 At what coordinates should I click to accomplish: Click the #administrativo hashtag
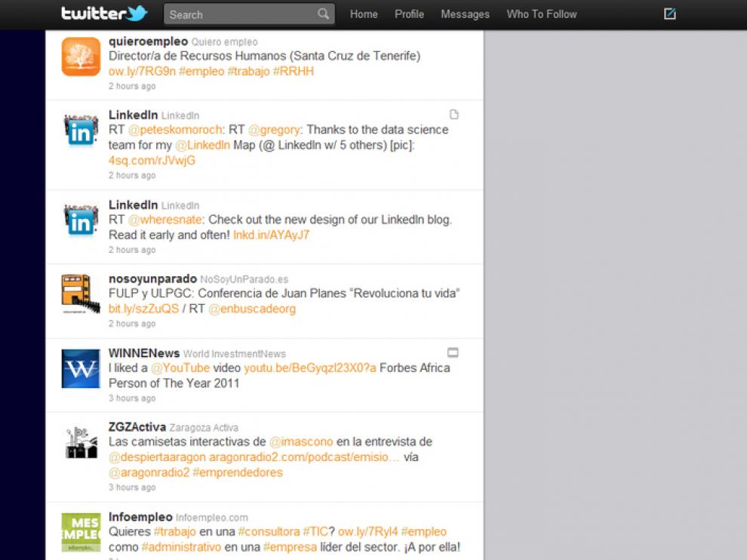[x=181, y=547]
